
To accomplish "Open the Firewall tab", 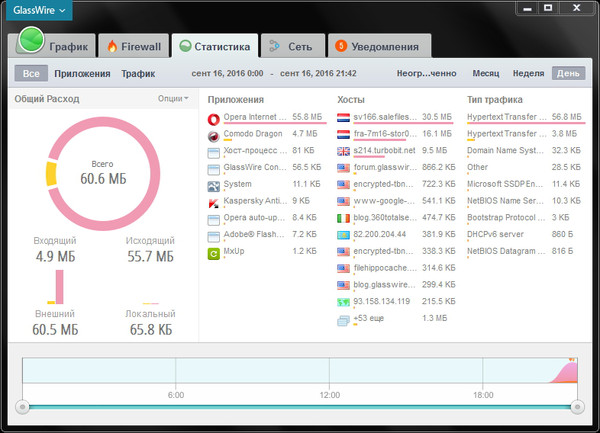I will tap(134, 46).
